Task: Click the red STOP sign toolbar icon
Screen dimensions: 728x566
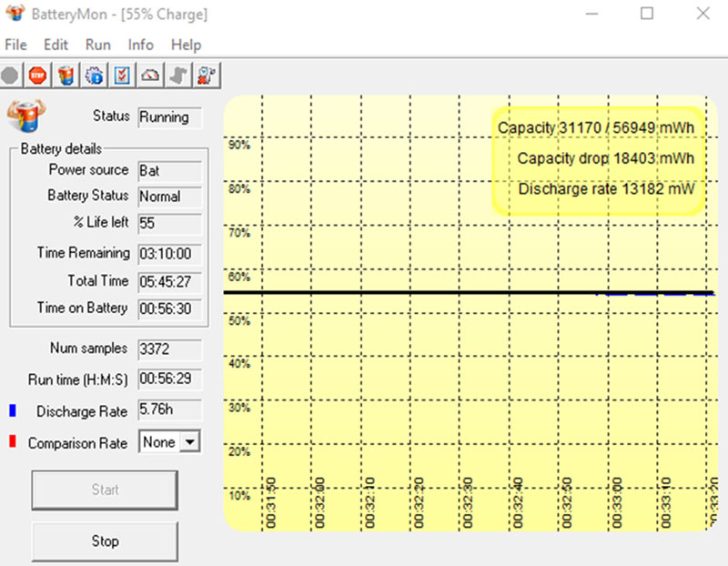Action: [x=37, y=76]
